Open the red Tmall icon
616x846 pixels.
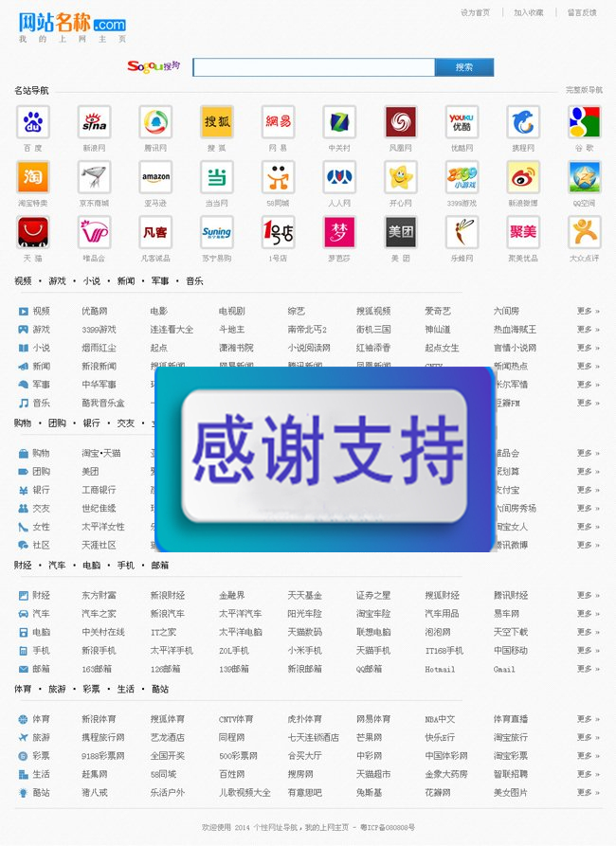point(33,232)
